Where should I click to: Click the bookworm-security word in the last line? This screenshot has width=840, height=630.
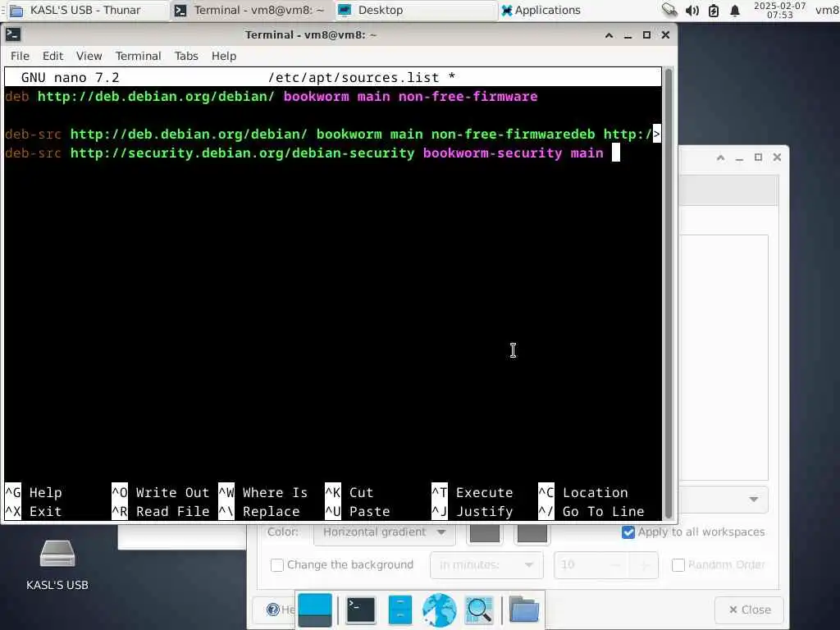(492, 153)
